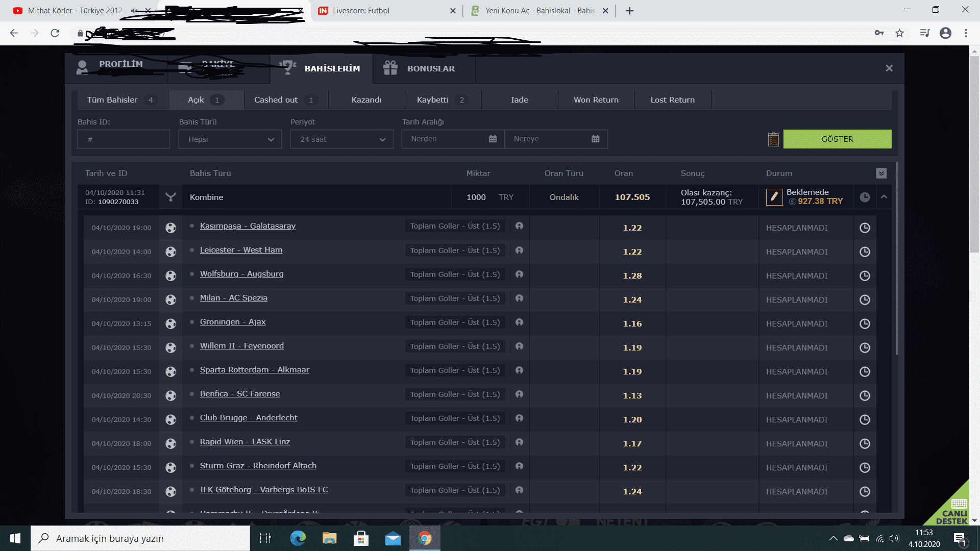
Task: Open Milan - AC Spezia match link
Action: point(233,298)
